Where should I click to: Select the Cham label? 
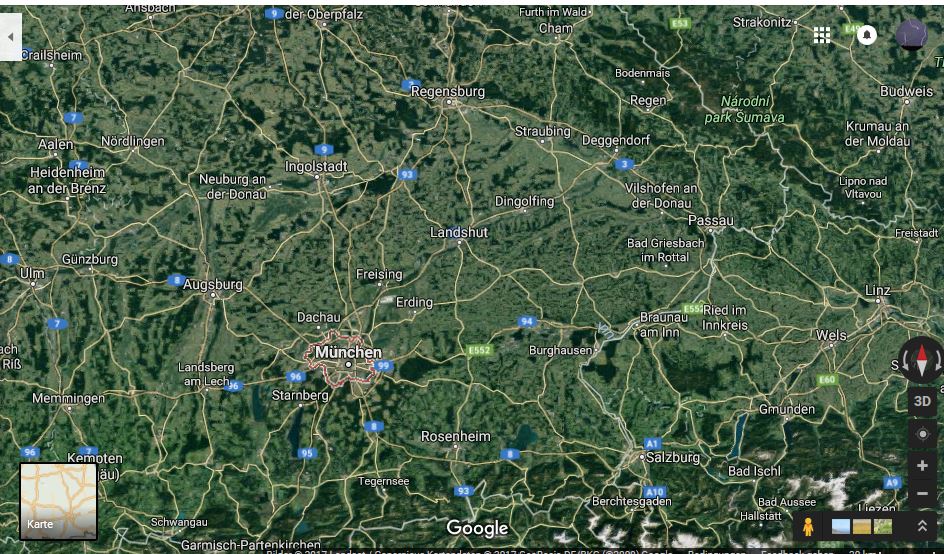click(556, 28)
